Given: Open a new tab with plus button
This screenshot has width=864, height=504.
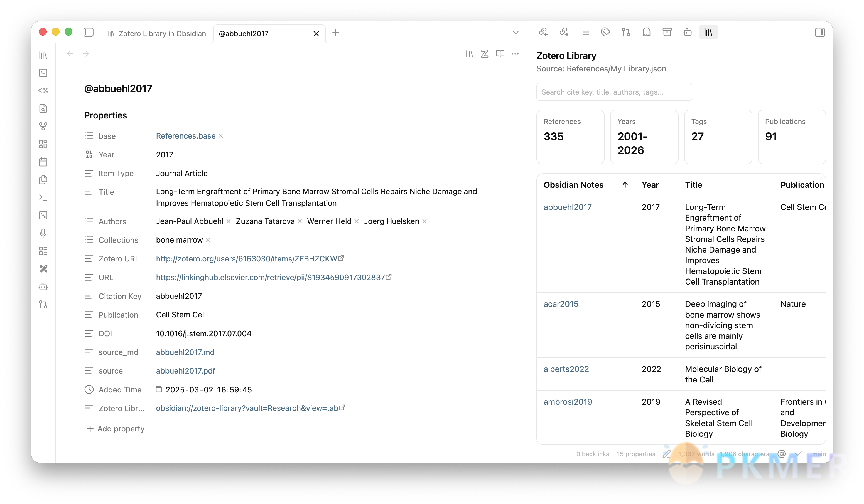Looking at the screenshot, I should (336, 33).
